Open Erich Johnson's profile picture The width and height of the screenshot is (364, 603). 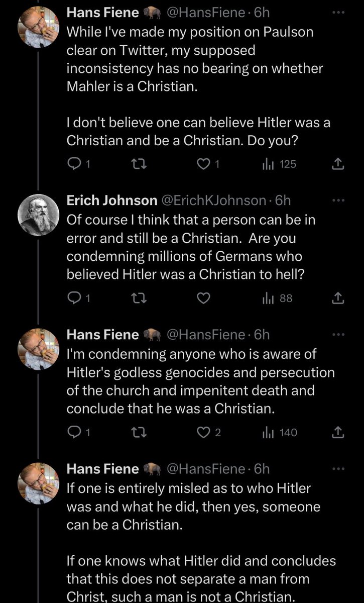click(39, 214)
